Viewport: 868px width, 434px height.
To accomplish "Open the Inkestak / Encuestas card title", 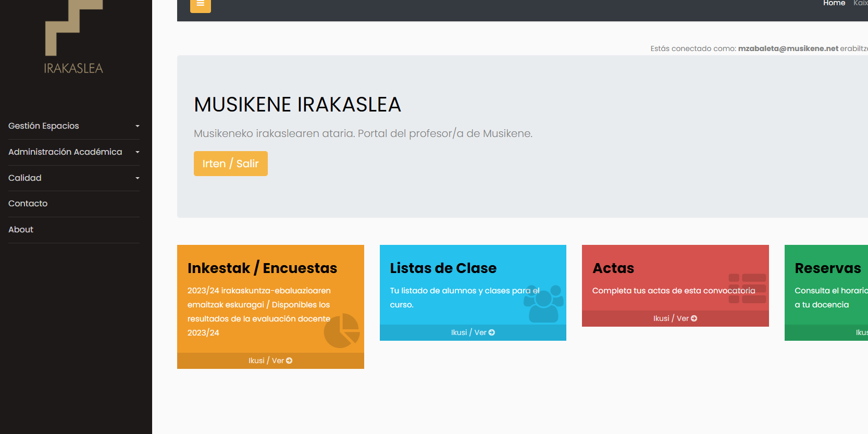I will (262, 268).
